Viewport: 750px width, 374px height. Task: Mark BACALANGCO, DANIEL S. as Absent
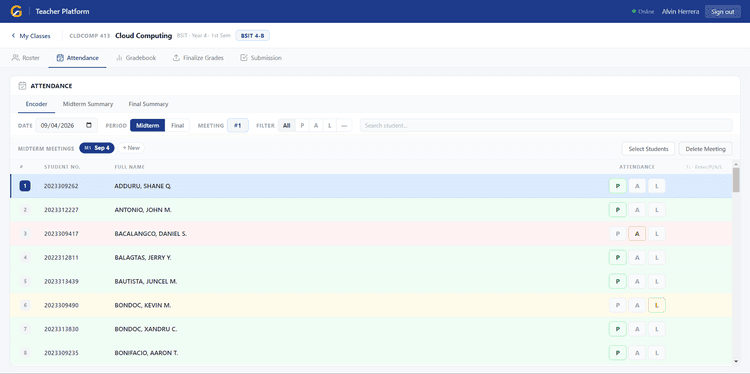click(637, 234)
